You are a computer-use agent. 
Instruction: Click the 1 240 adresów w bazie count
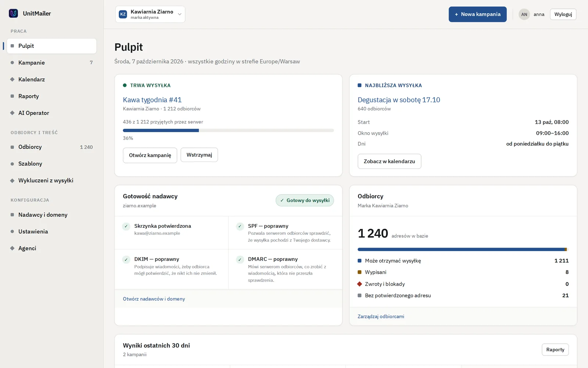pyautogui.click(x=392, y=233)
